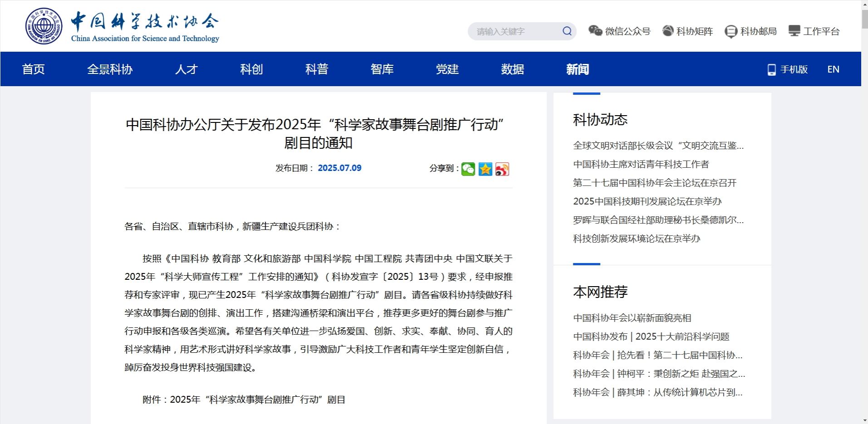The height and width of the screenshot is (424, 868).
Task: Open the 人才 menu item
Action: click(186, 69)
